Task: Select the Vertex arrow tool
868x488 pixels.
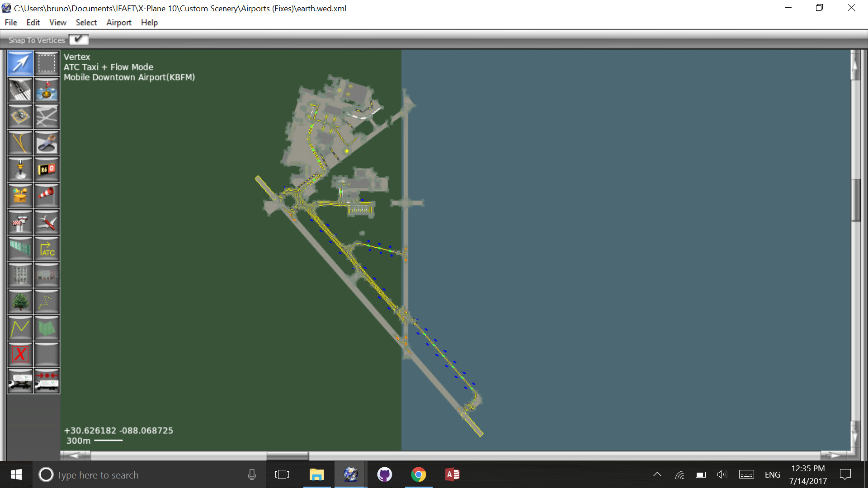Action: [x=20, y=63]
